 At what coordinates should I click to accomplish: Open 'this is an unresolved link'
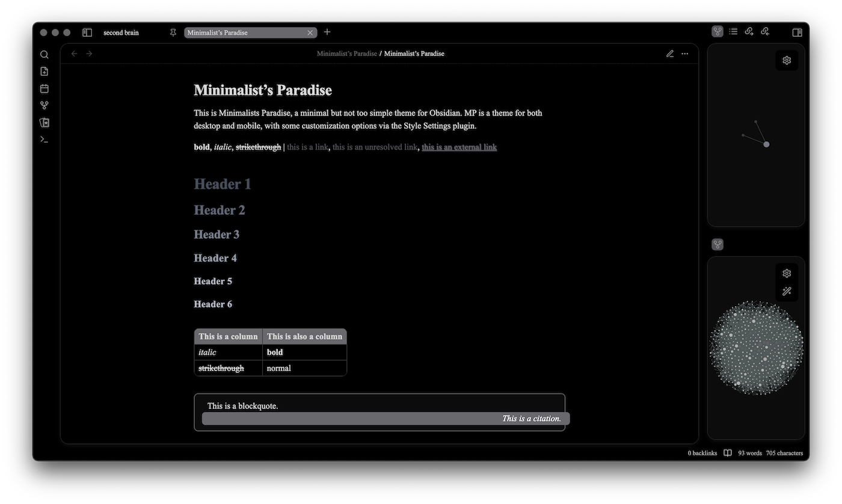(x=375, y=147)
